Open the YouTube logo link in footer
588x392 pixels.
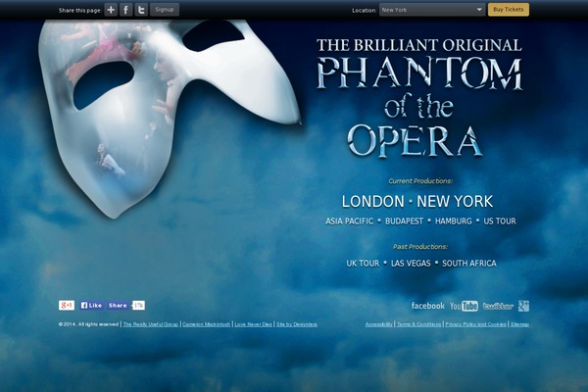[464, 306]
